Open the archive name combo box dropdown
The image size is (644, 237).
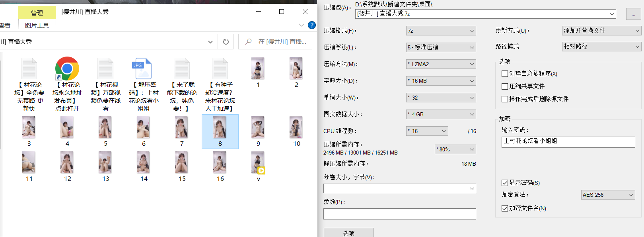pyautogui.click(x=612, y=14)
